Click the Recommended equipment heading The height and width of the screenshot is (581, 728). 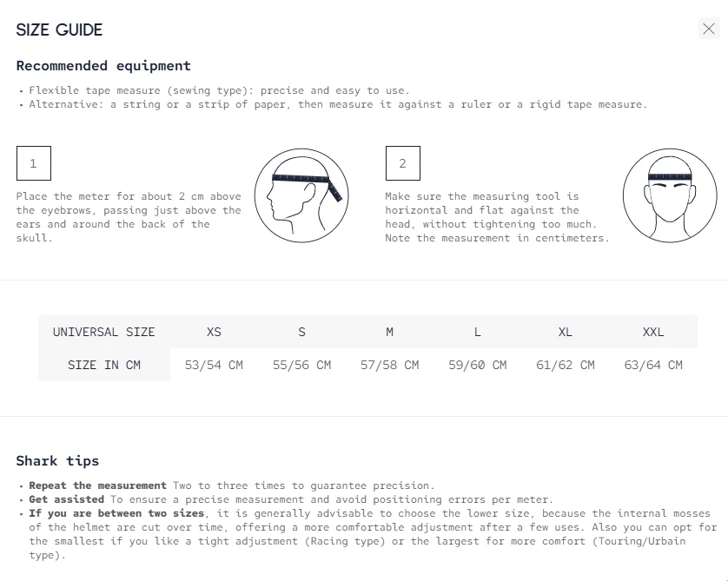click(103, 66)
